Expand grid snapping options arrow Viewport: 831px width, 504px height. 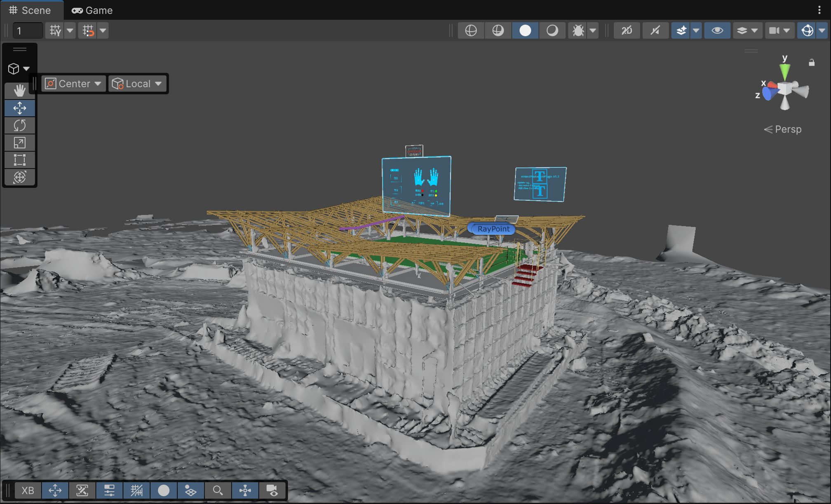[103, 30]
